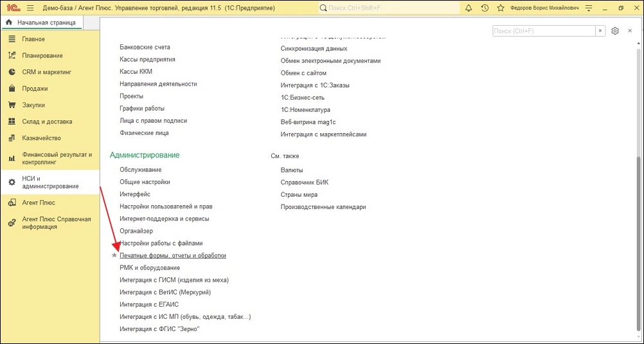The height and width of the screenshot is (344, 644).
Task: Click the panel search field Ctrl+F
Action: pyautogui.click(x=544, y=31)
